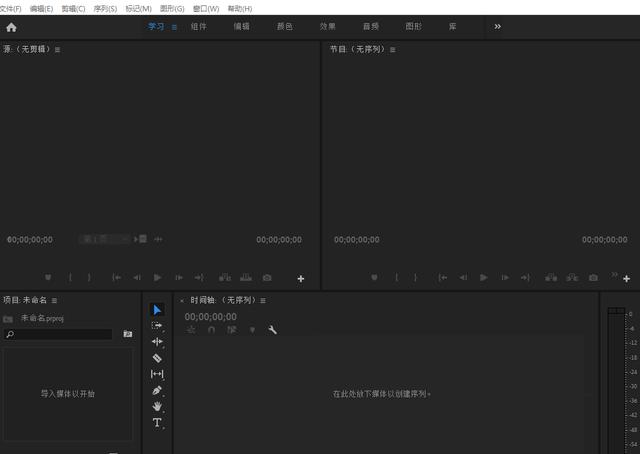Image resolution: width=640 pixels, height=454 pixels.
Task: Open Program monitor panel menu
Action: coord(393,50)
